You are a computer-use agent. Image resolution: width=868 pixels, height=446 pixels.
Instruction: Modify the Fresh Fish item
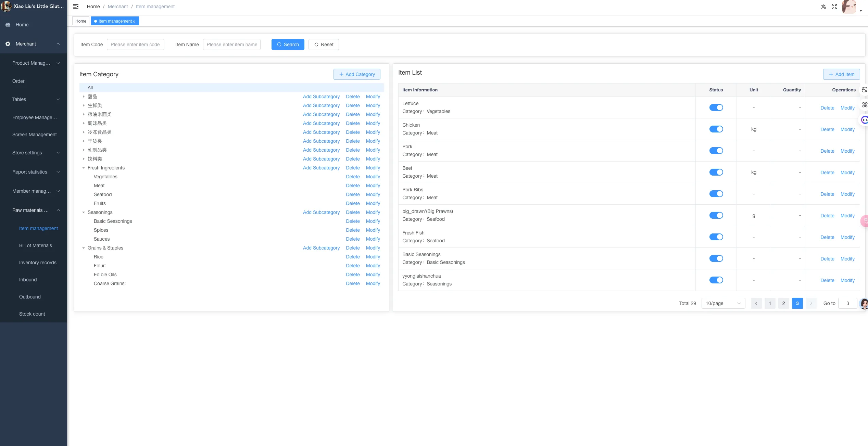[x=847, y=237]
